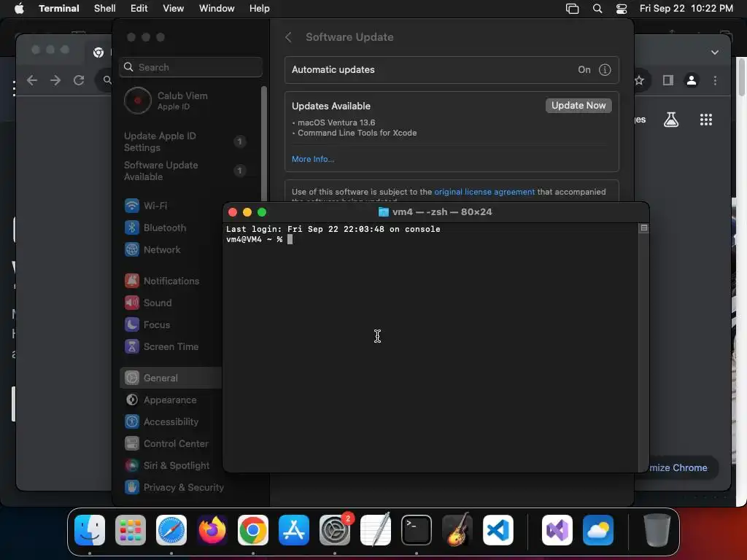Launch Safari from the Dock

[x=171, y=530]
